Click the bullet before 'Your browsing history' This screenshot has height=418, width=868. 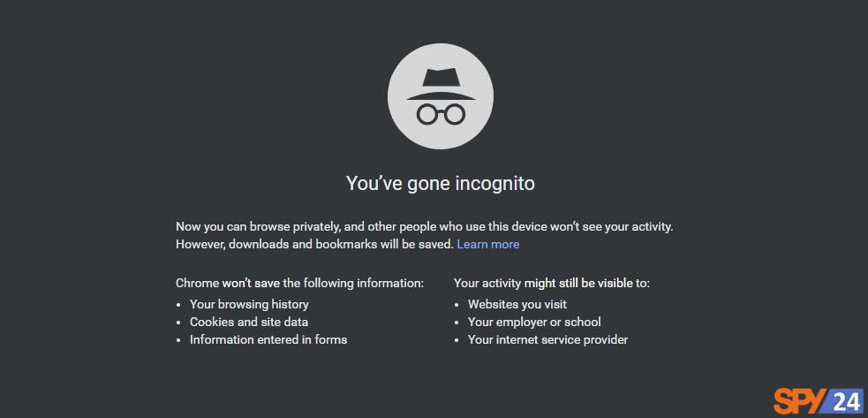(x=178, y=305)
